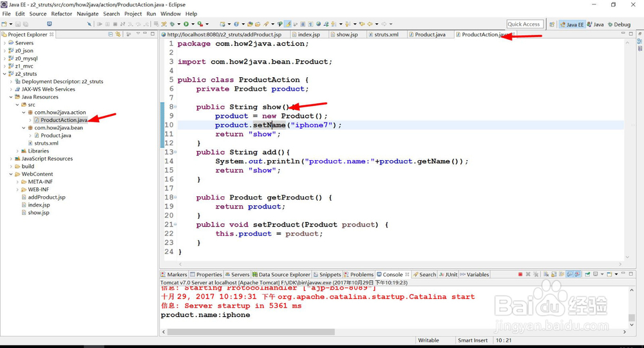The height and width of the screenshot is (348, 644).
Task: Toggle Show Whitespace Characters button
Action: coord(310,24)
